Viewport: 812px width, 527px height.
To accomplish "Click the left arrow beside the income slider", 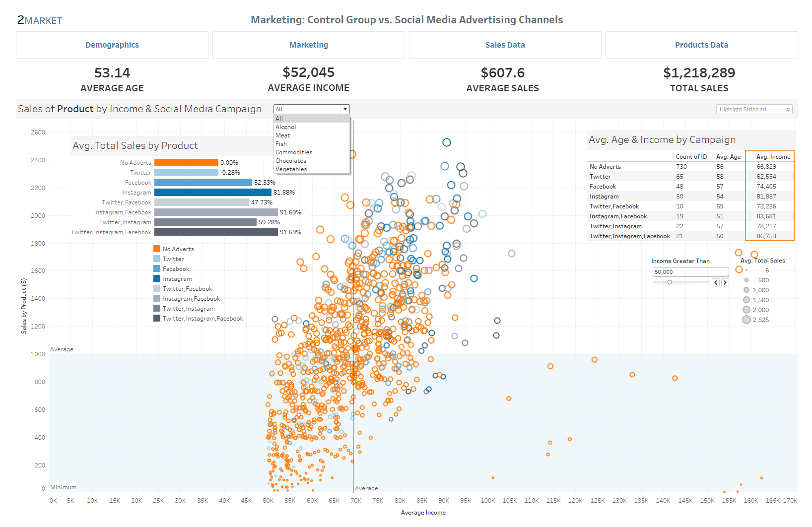I will (x=715, y=282).
